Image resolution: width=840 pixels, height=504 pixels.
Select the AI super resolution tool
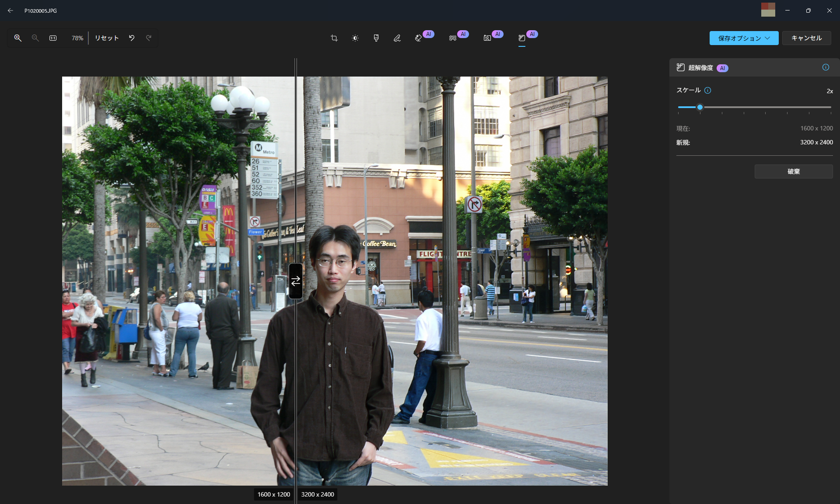522,38
